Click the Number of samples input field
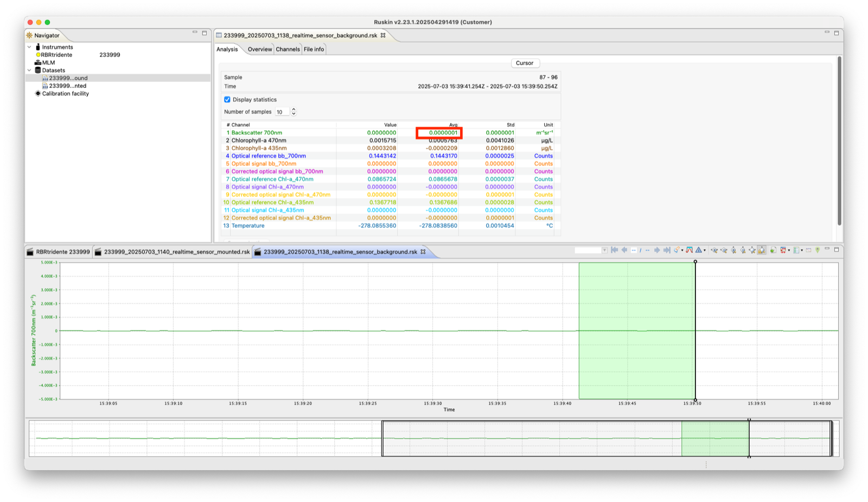 pyautogui.click(x=282, y=112)
